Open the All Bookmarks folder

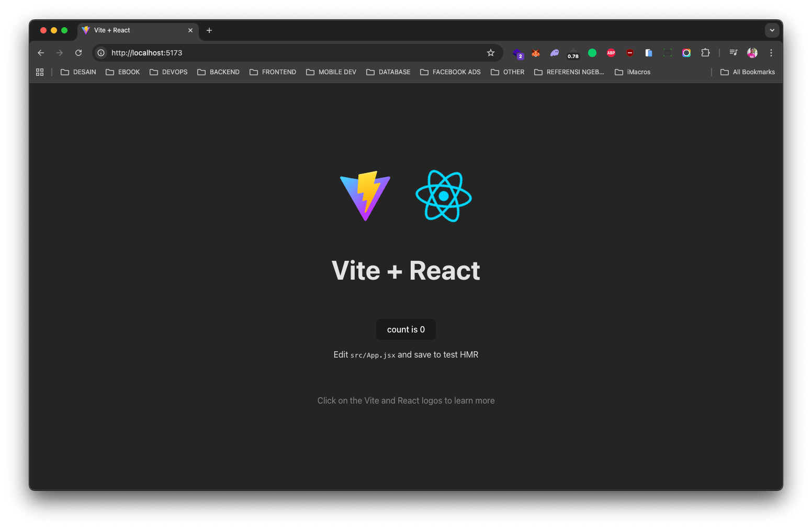pyautogui.click(x=748, y=72)
